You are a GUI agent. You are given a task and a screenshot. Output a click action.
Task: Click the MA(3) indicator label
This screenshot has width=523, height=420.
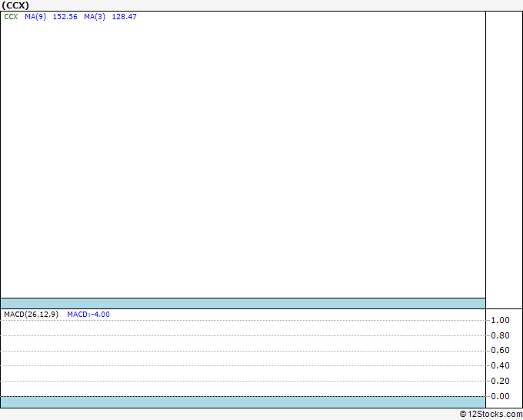(95, 17)
